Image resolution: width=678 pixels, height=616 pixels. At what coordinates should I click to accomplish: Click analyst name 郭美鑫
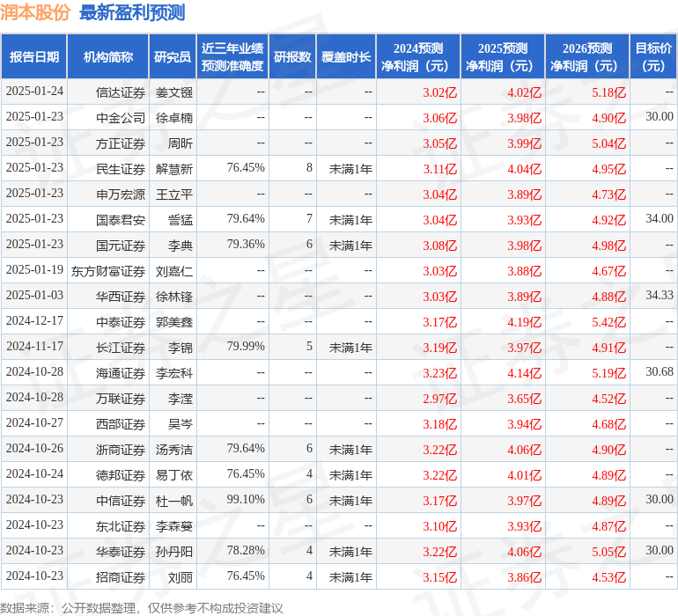coord(174,322)
